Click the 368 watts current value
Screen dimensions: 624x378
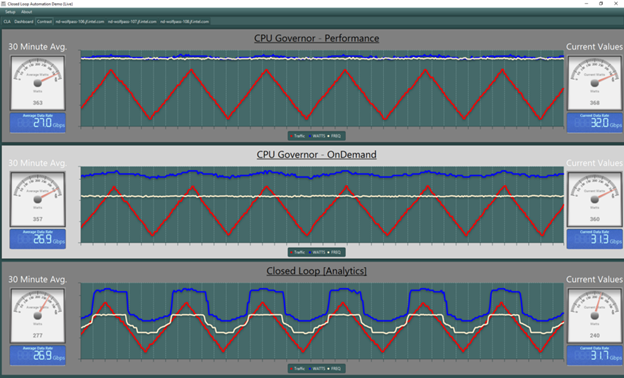click(595, 103)
